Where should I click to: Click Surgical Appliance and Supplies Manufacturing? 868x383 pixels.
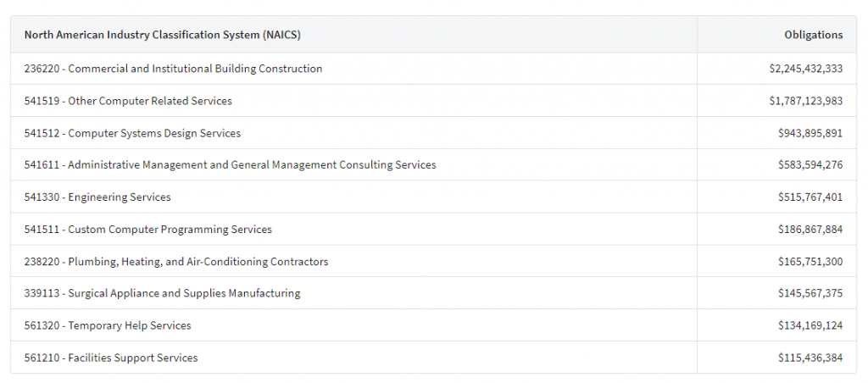pyautogui.click(x=162, y=293)
